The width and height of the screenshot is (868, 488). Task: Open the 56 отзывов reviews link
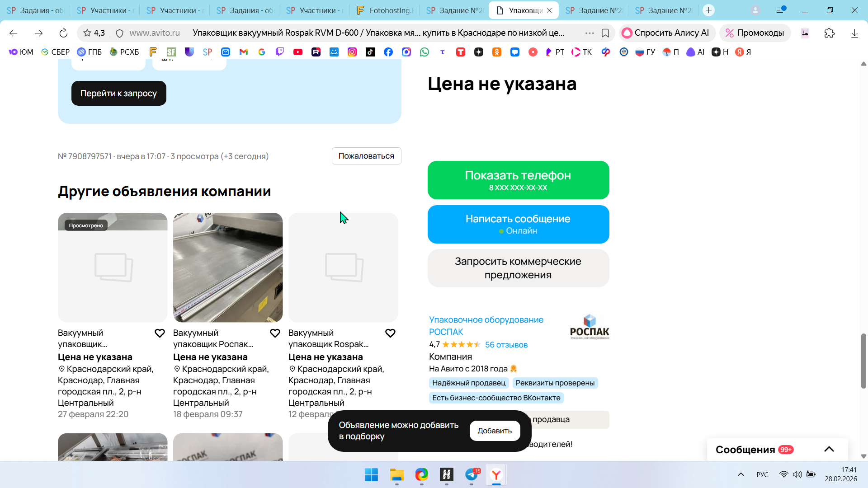coord(506,345)
